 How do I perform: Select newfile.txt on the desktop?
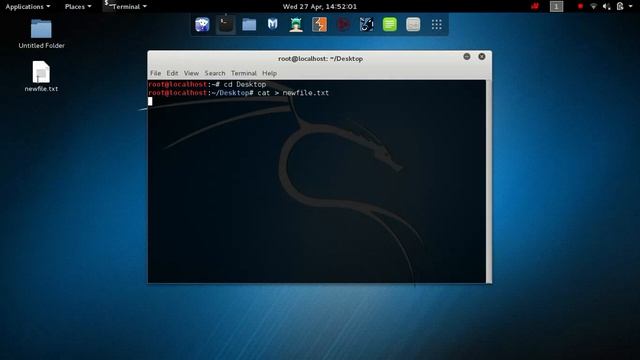pos(41,76)
